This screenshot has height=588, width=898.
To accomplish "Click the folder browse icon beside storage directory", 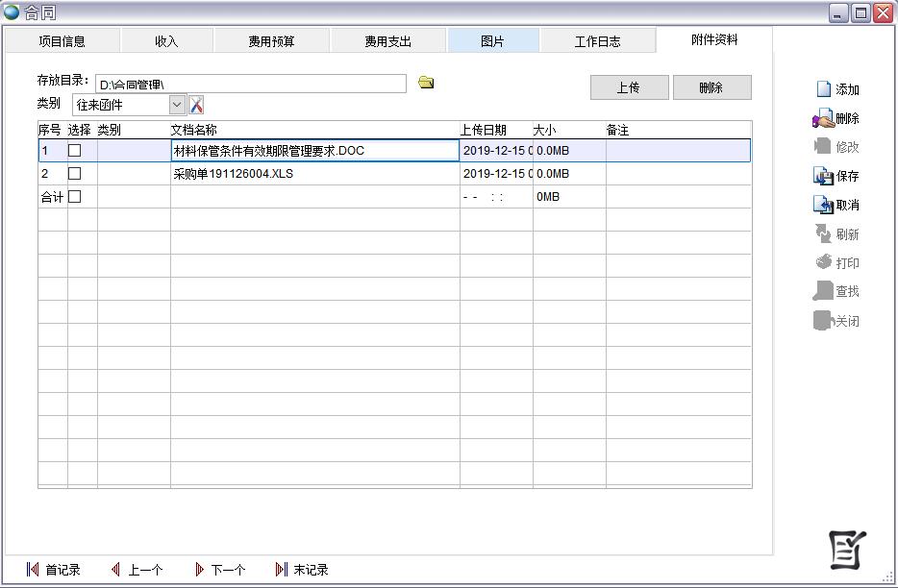I will [x=426, y=84].
